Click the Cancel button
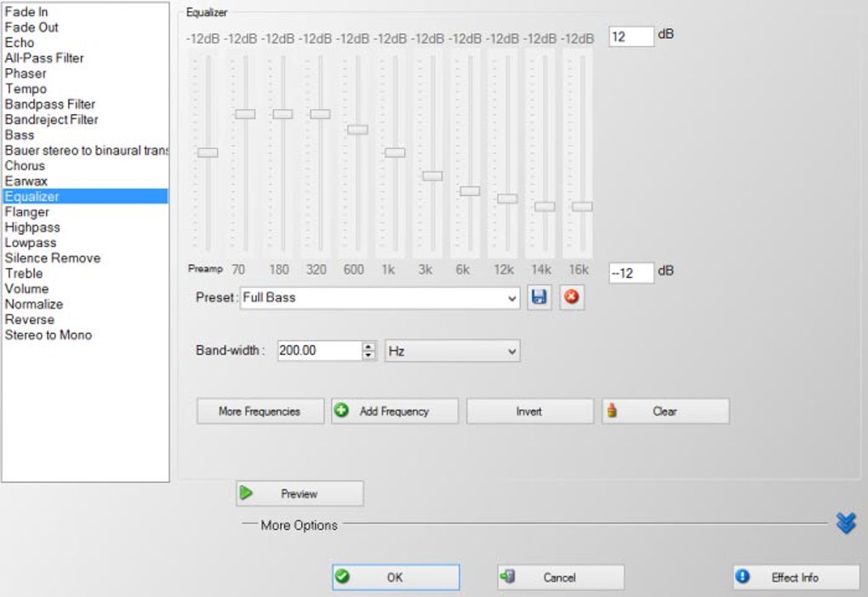The height and width of the screenshot is (597, 868). (x=561, y=577)
